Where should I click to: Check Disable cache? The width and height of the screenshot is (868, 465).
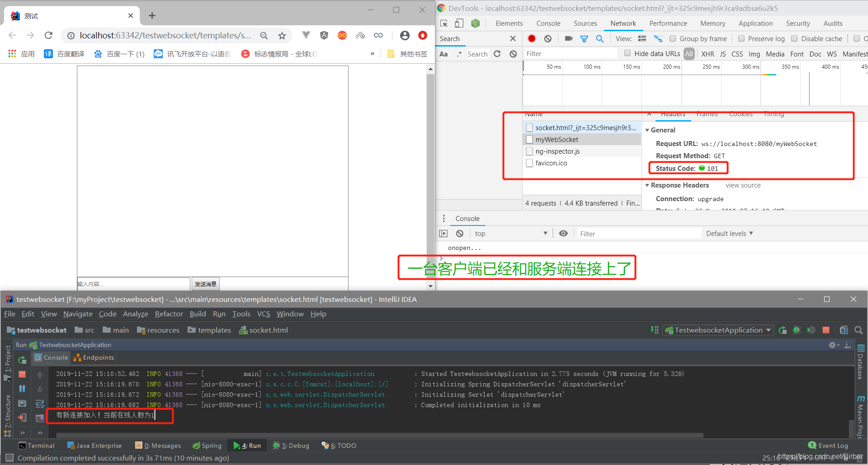pos(794,38)
